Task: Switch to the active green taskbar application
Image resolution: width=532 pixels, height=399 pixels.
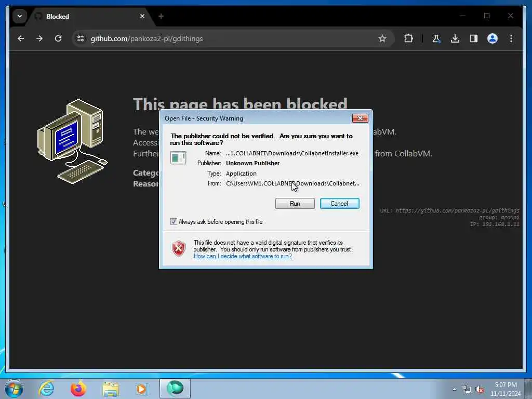Action: [x=175, y=389]
